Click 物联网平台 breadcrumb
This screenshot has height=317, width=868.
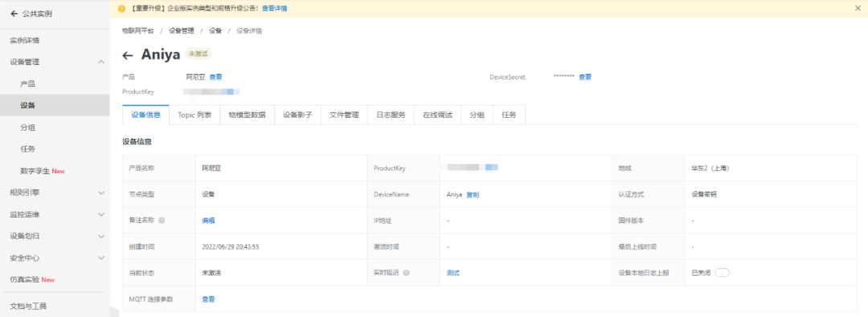138,31
